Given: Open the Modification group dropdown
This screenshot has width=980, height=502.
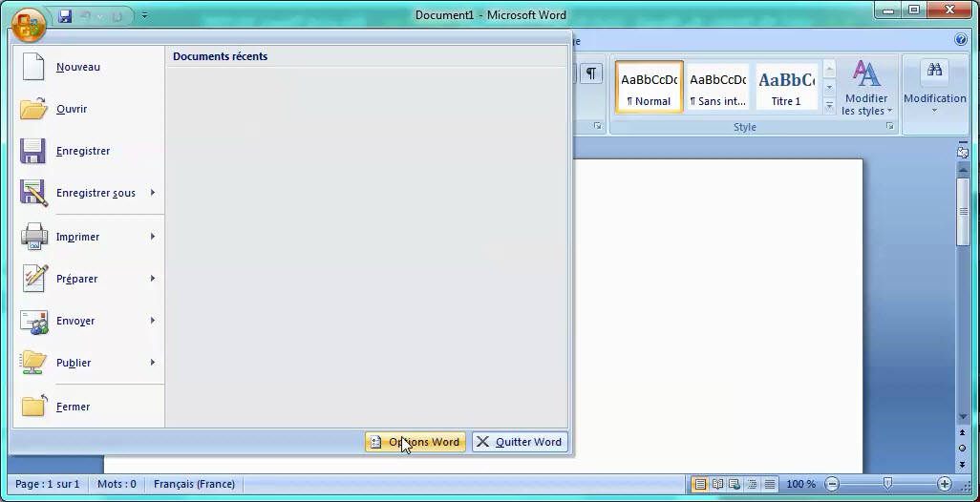Looking at the screenshot, I should pyautogui.click(x=934, y=88).
